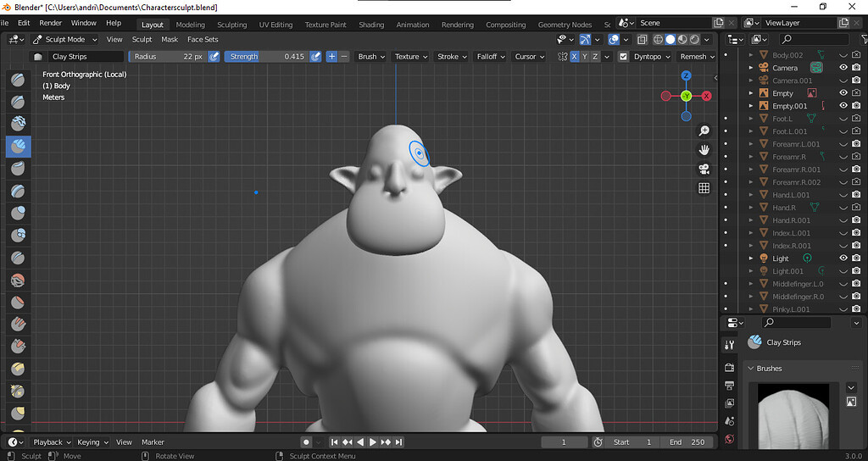Open Render properties tab

point(730,368)
